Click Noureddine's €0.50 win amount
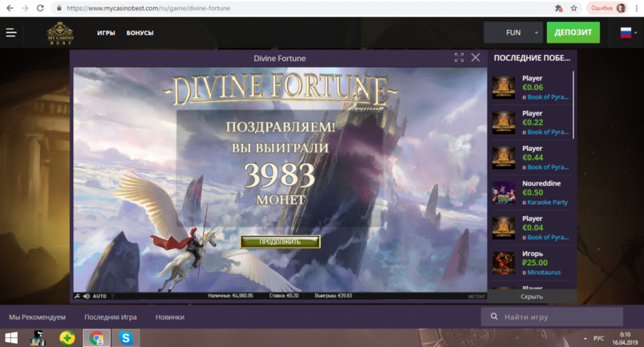This screenshot has height=347, width=644. (x=532, y=192)
